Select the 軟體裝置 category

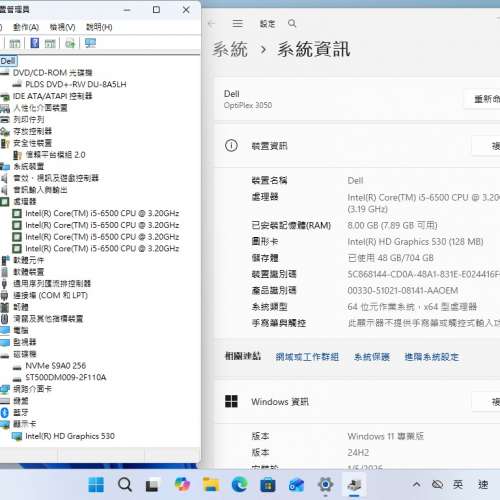coord(28,272)
